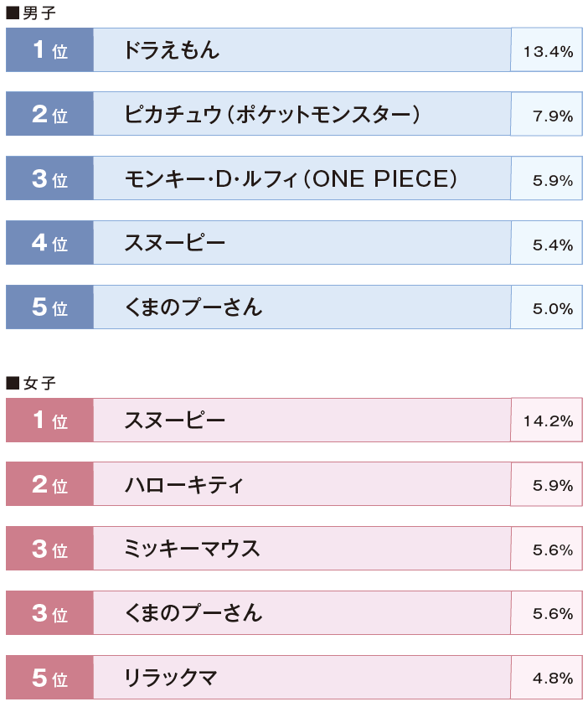This screenshot has height=707, width=588.
Task: Click the blue 1位 rank badge
Action: (49, 50)
